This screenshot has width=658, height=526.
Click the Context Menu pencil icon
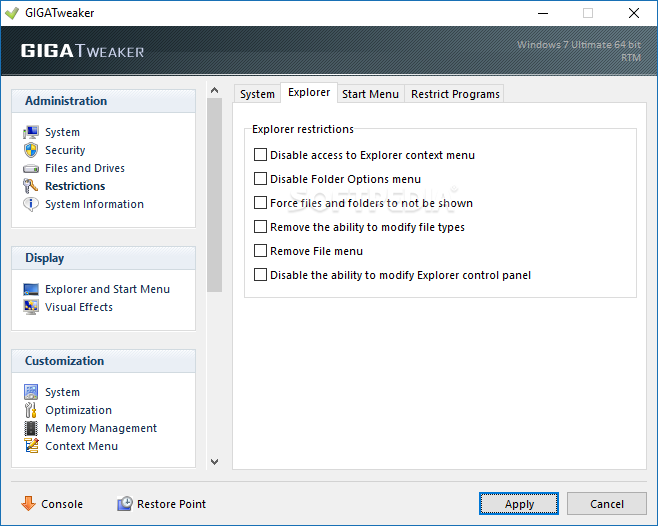click(31, 446)
